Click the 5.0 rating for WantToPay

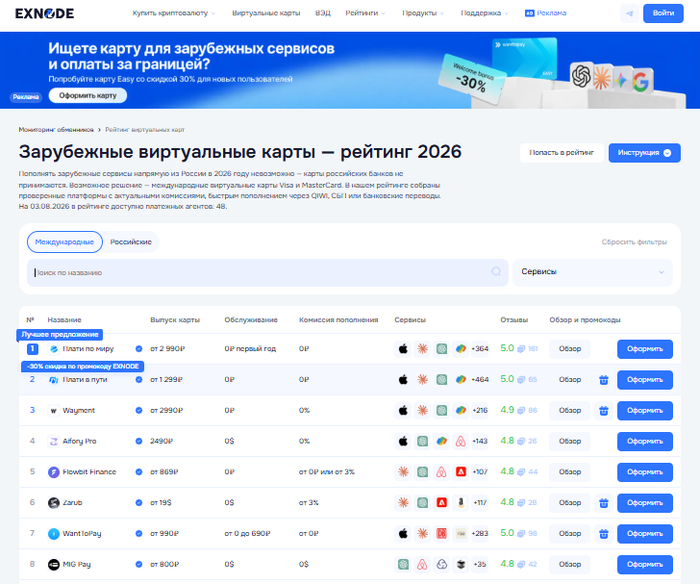click(x=507, y=533)
